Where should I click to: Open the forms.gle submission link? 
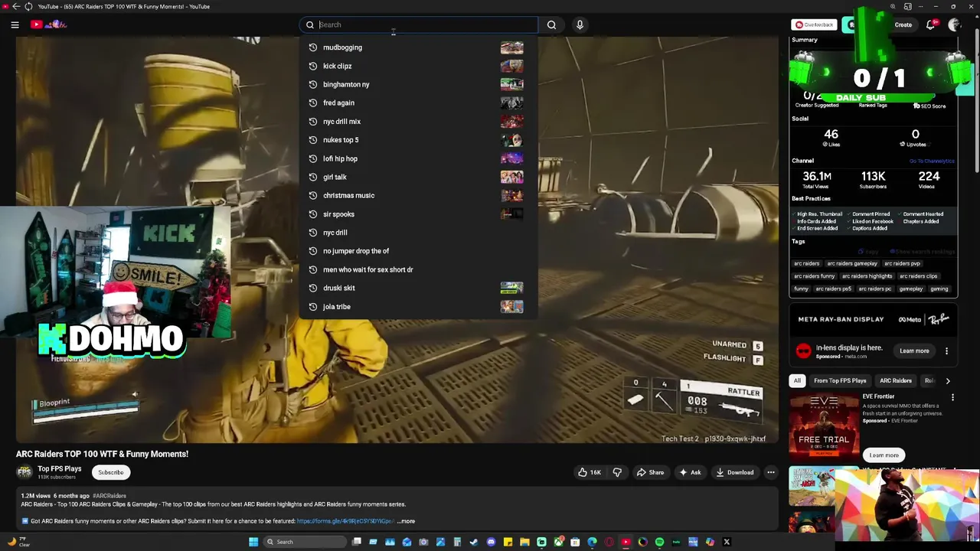(x=345, y=521)
